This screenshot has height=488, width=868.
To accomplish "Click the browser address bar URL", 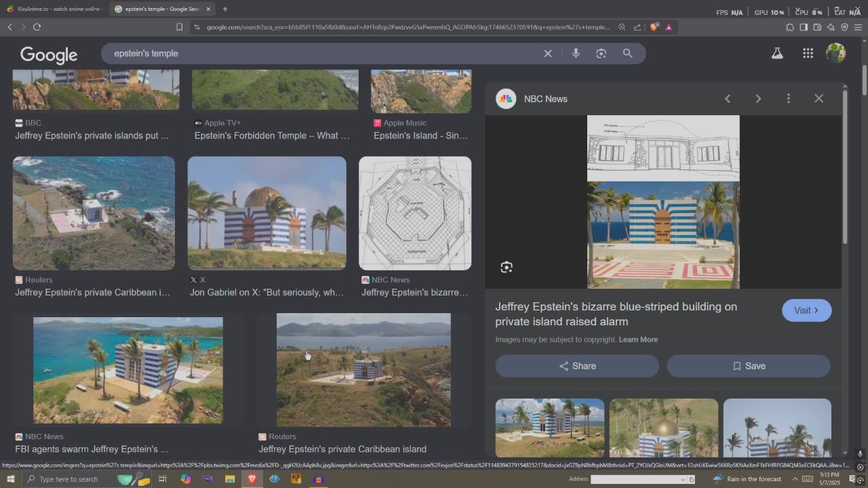I will [407, 27].
